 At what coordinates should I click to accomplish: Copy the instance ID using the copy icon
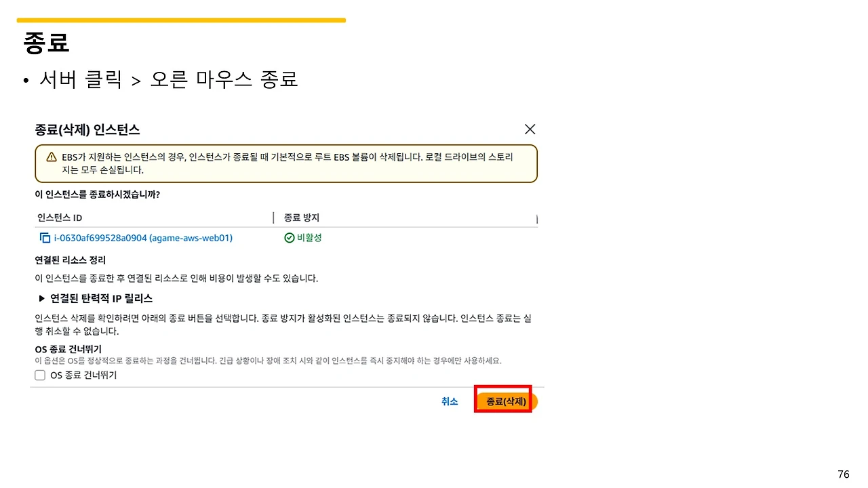coord(44,238)
